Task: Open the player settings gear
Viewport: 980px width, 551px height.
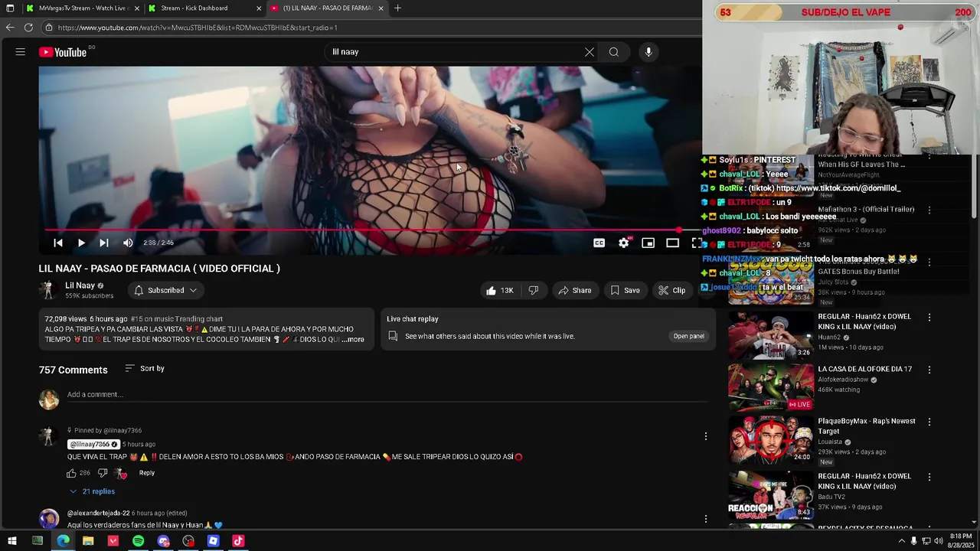Action: [x=624, y=243]
